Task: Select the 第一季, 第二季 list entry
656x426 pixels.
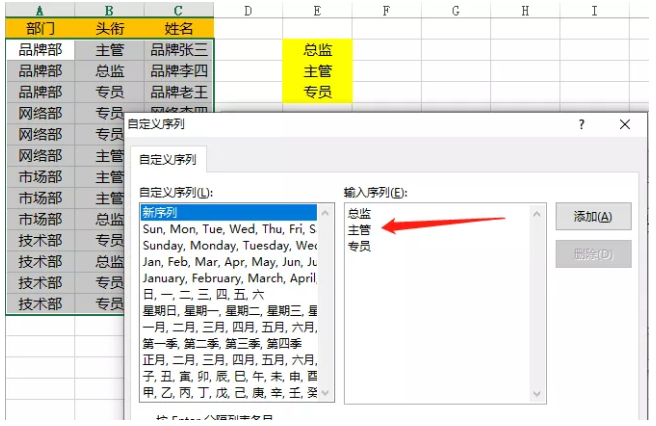Action: (x=229, y=344)
